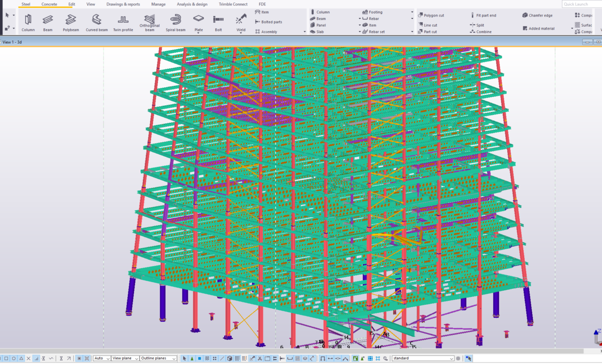Expand the Plate tool dropdown arrow
The height and width of the screenshot is (364, 602).
pyautogui.click(x=199, y=33)
